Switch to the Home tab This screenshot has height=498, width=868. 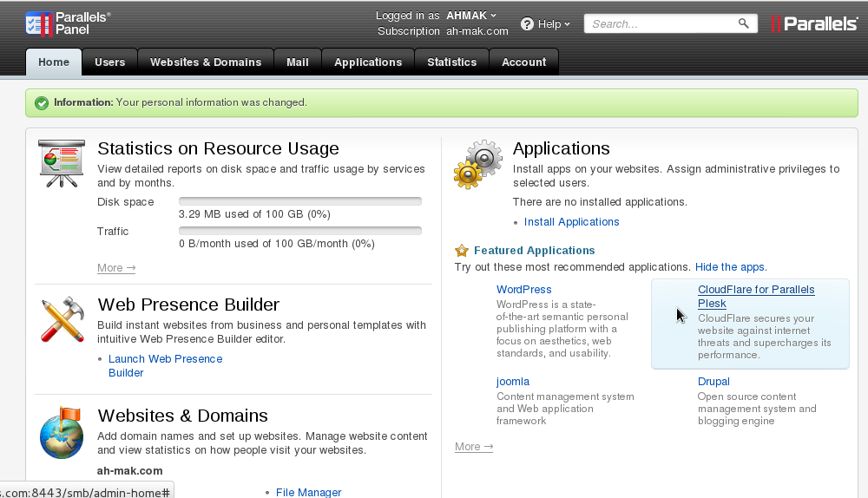pos(54,62)
